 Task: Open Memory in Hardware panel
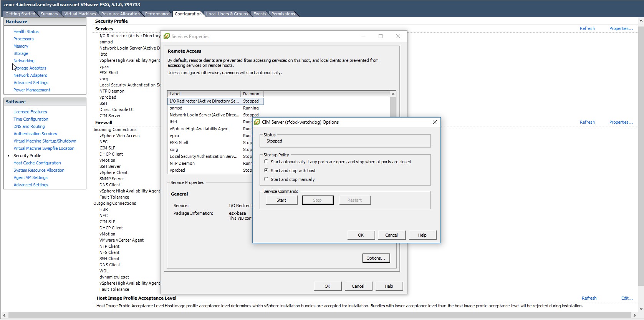pos(21,46)
